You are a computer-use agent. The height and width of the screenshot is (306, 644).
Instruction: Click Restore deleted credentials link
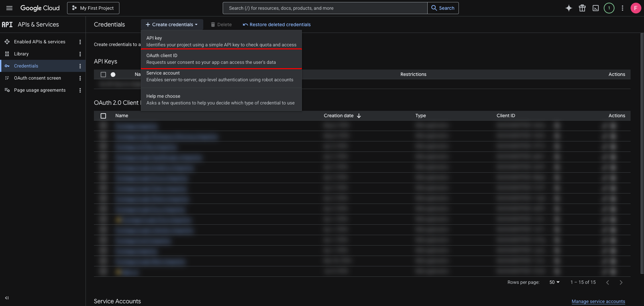(277, 25)
